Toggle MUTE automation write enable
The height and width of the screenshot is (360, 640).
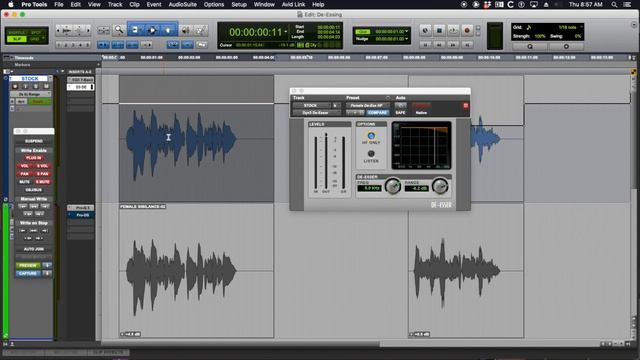click(24, 182)
